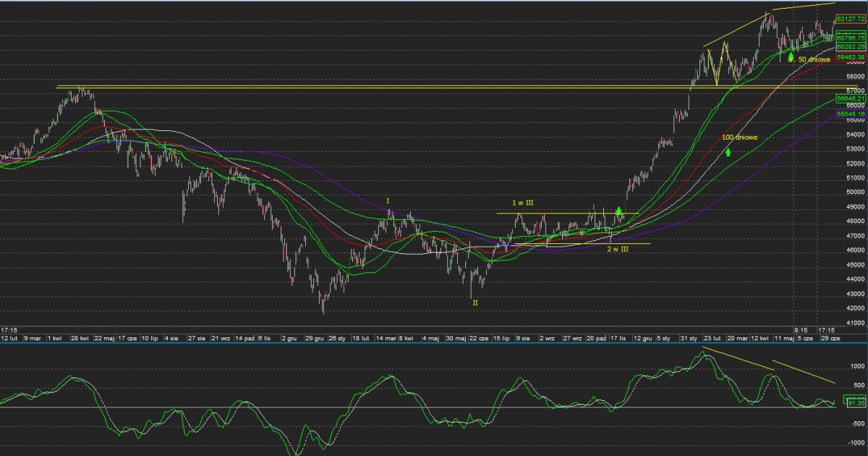The height and width of the screenshot is (456, 868).
Task: Click the '100 dniowe' text annotation
Action: pyautogui.click(x=739, y=137)
